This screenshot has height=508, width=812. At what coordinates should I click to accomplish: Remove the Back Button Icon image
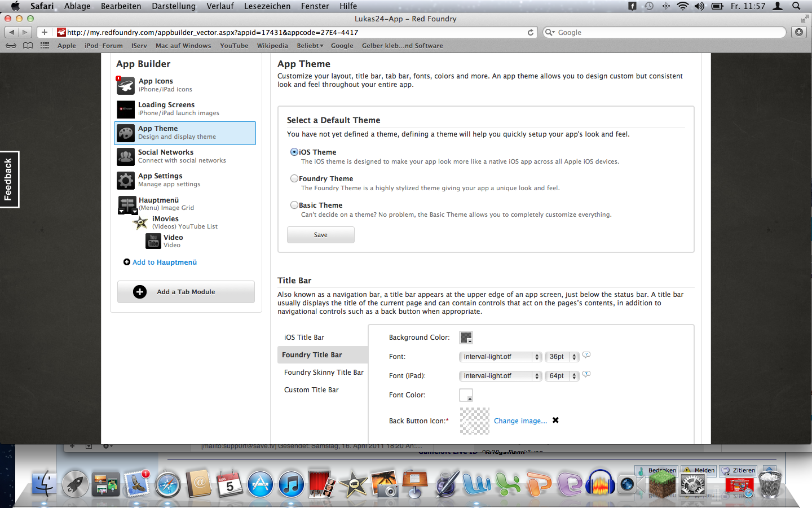pyautogui.click(x=555, y=421)
